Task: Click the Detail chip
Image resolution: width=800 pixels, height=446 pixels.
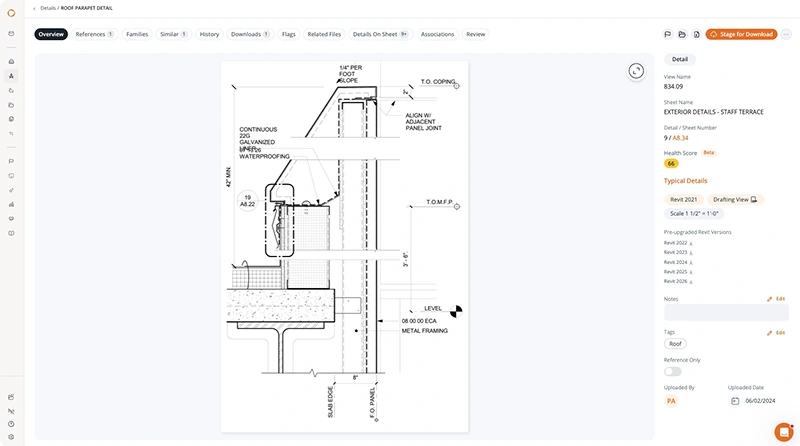Action: (x=680, y=59)
